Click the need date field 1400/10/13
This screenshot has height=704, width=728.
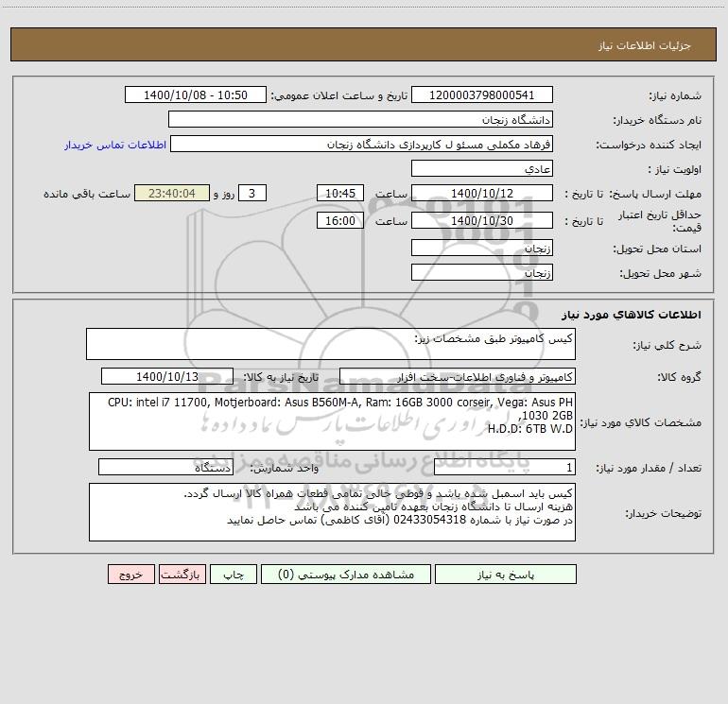pyautogui.click(x=167, y=376)
